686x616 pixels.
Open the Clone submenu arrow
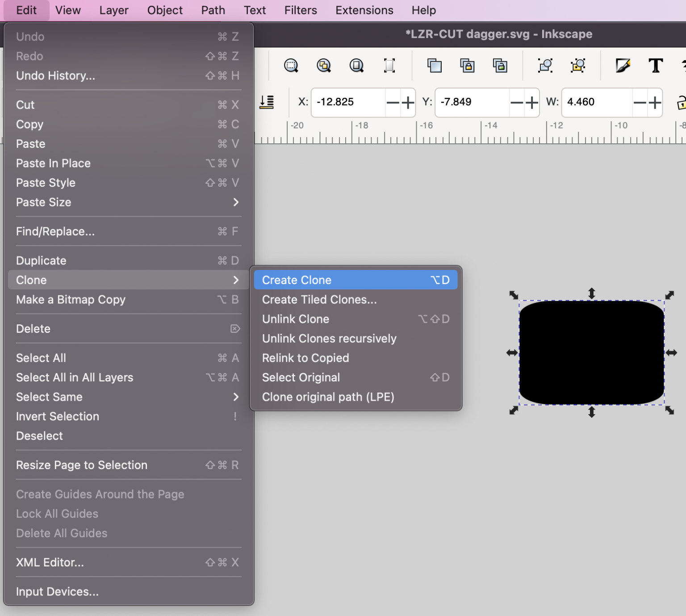point(236,280)
